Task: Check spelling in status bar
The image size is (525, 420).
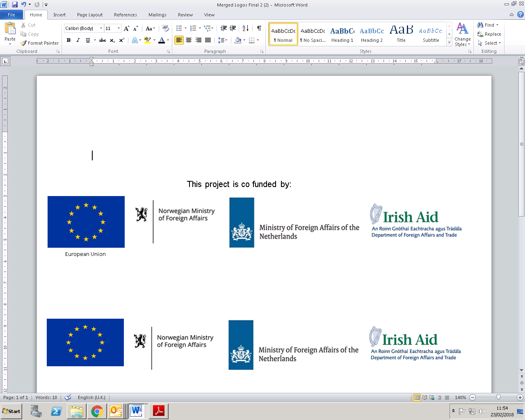Action: [x=68, y=397]
